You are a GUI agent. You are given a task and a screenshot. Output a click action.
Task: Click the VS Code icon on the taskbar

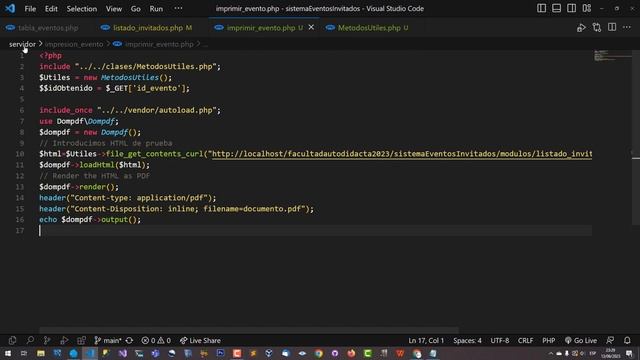point(90,353)
